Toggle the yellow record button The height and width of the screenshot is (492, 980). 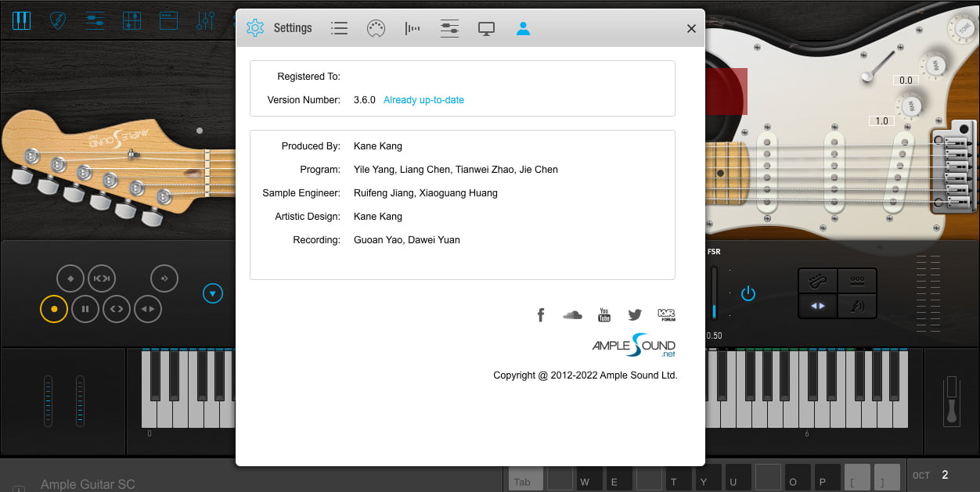coord(53,308)
